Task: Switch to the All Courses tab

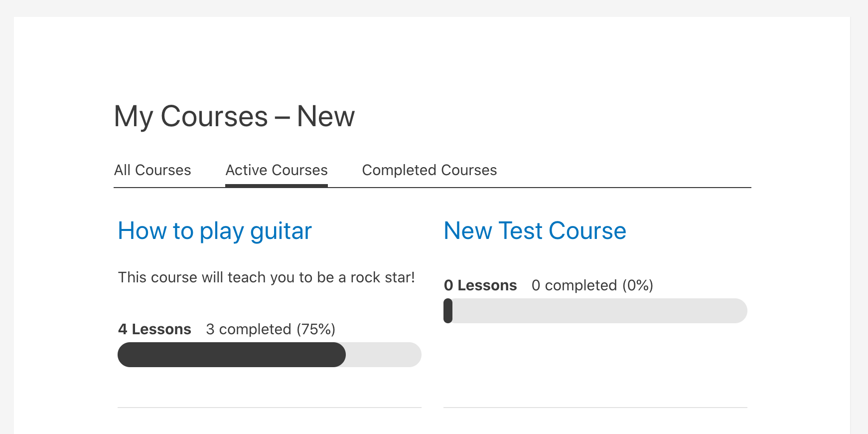Action: coord(152,170)
